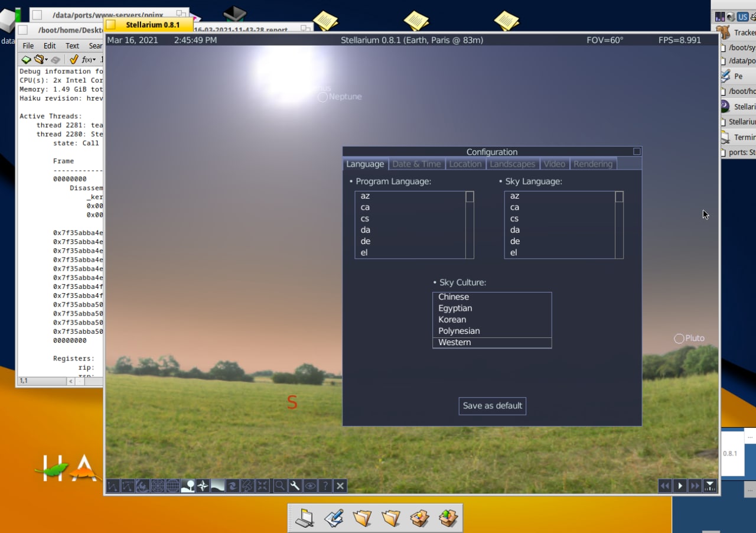756x533 pixels.
Task: Click the Pluto marker in sky
Action: 679,339
